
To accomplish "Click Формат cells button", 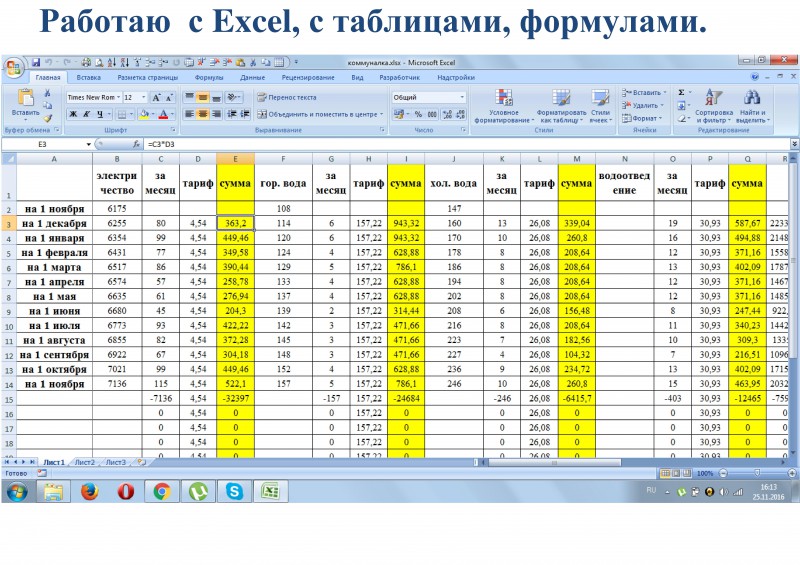I will [x=641, y=118].
